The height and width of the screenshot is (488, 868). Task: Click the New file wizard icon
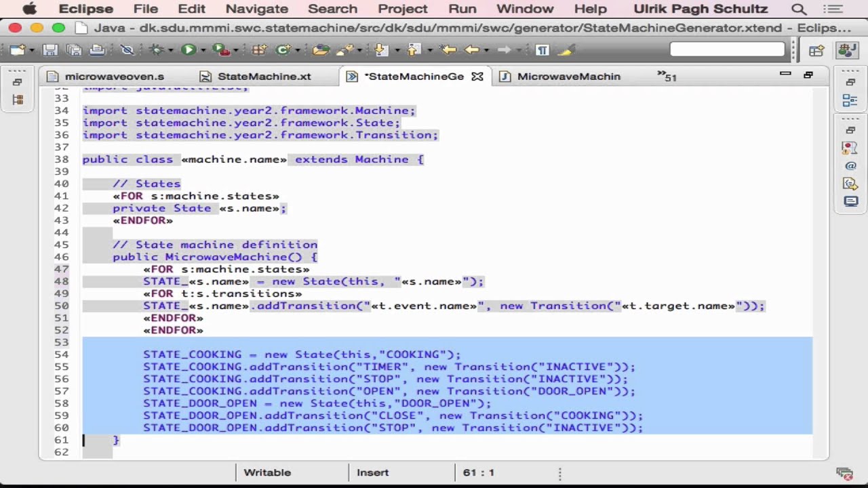pos(17,49)
